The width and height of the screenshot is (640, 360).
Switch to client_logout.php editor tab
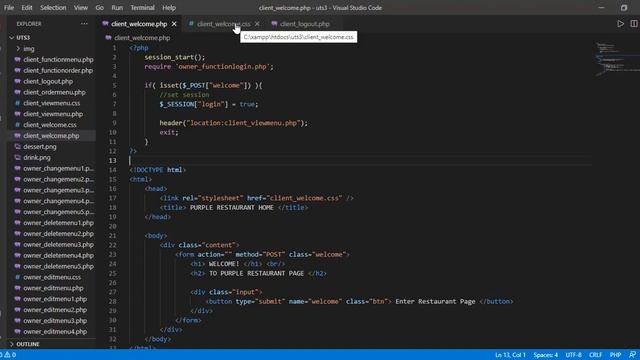coord(304,24)
